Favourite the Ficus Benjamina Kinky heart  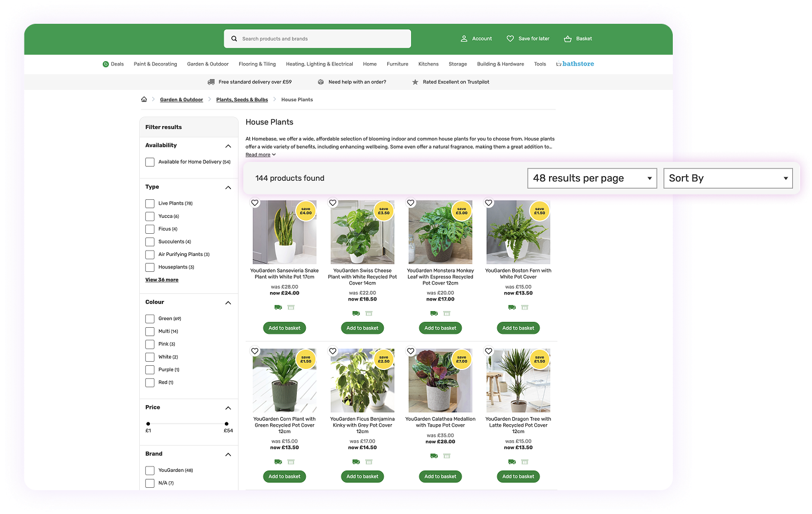(x=333, y=351)
